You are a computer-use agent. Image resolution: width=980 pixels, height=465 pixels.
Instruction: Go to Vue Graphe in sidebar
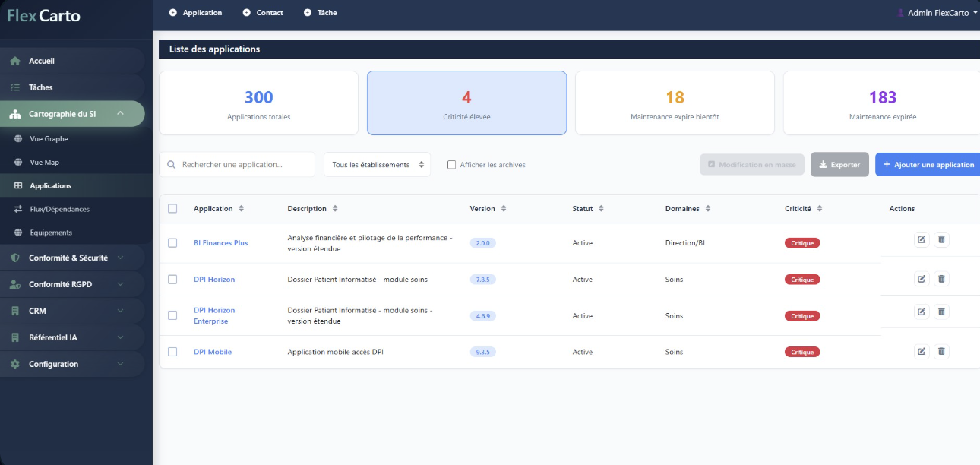pos(49,139)
